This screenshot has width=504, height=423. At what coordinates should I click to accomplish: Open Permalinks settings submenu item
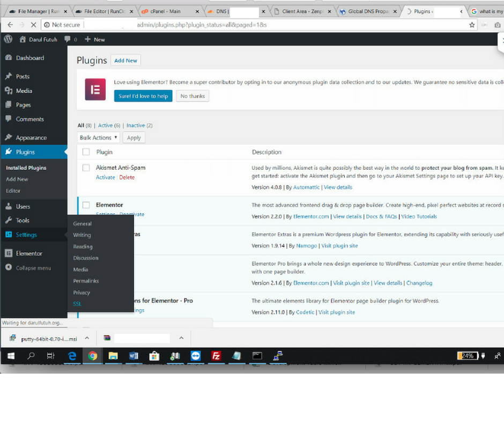86,281
